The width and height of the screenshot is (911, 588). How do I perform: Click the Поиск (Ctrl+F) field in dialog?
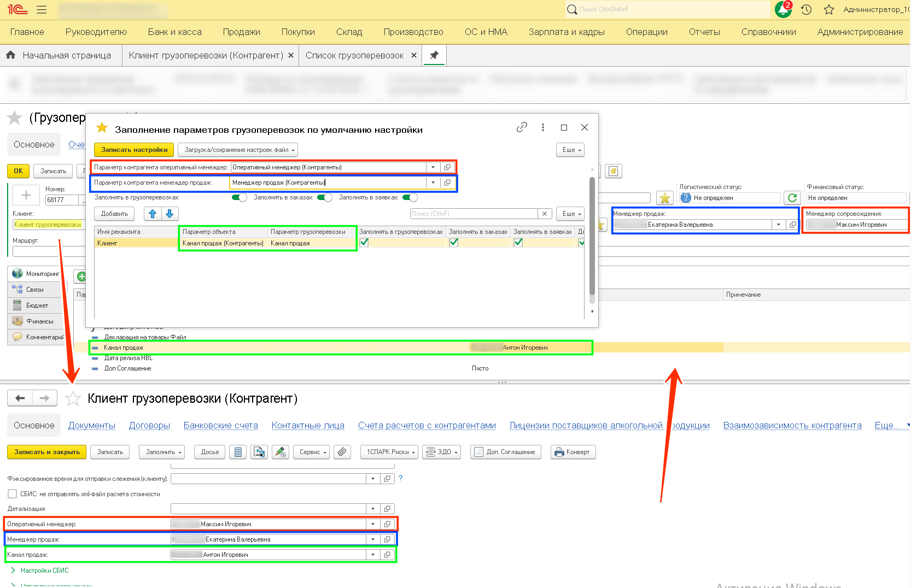pos(474,214)
